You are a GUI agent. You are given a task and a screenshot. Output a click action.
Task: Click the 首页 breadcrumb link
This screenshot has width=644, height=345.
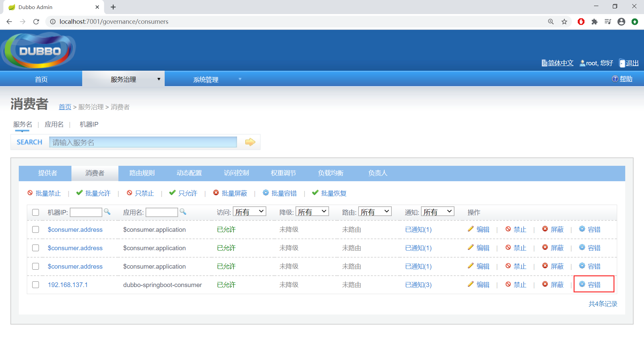pyautogui.click(x=65, y=107)
